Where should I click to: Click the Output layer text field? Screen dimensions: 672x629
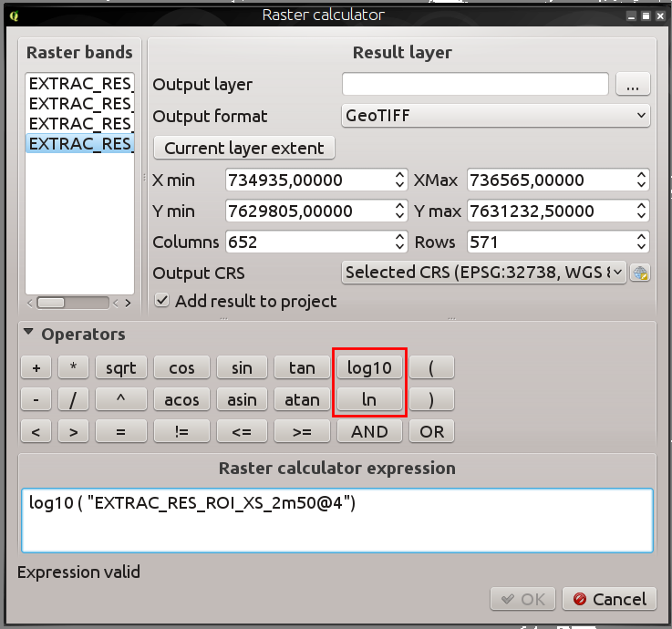475,85
